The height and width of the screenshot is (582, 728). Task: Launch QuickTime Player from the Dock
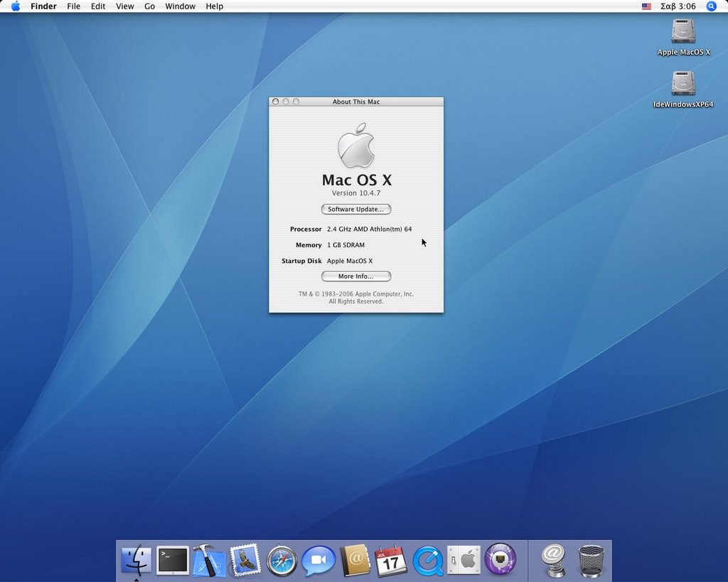[x=427, y=561]
